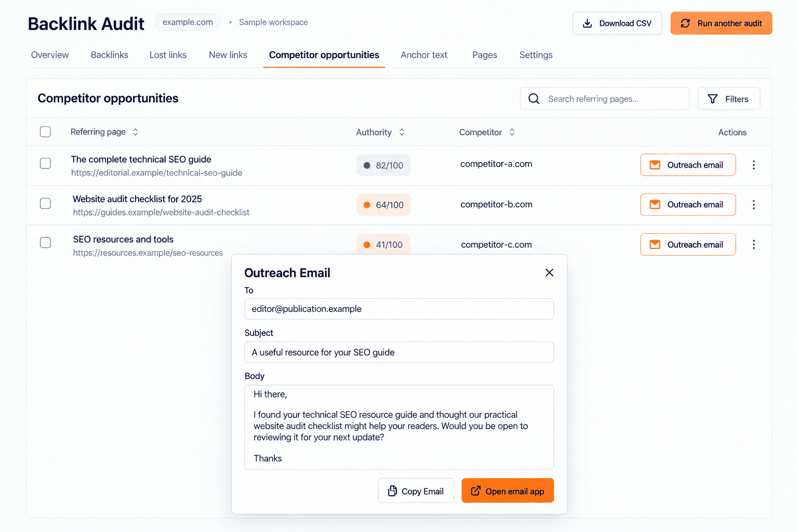Click the 64/100 authority badge

click(x=383, y=205)
